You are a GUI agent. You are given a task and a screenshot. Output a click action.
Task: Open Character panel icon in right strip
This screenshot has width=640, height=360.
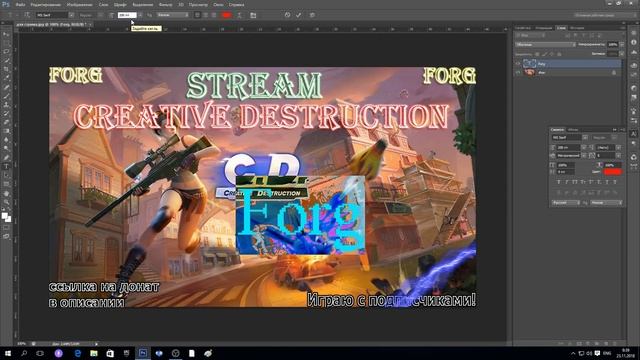point(633,134)
